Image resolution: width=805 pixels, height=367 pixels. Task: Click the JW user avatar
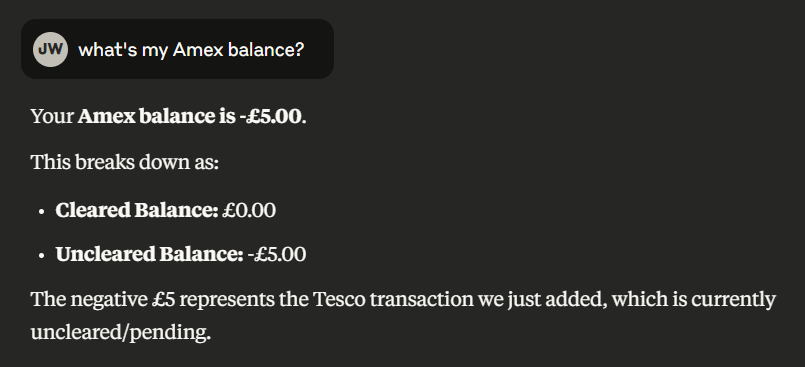pyautogui.click(x=50, y=49)
